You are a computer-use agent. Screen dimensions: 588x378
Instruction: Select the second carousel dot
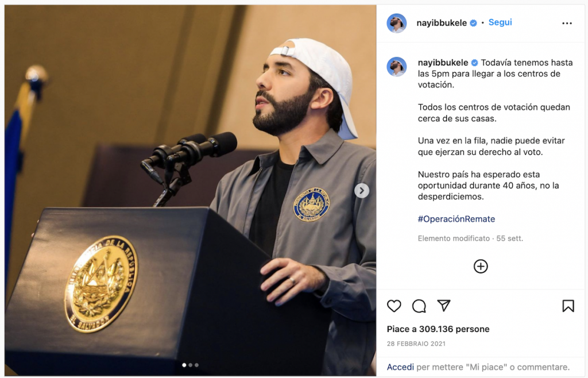click(x=191, y=365)
